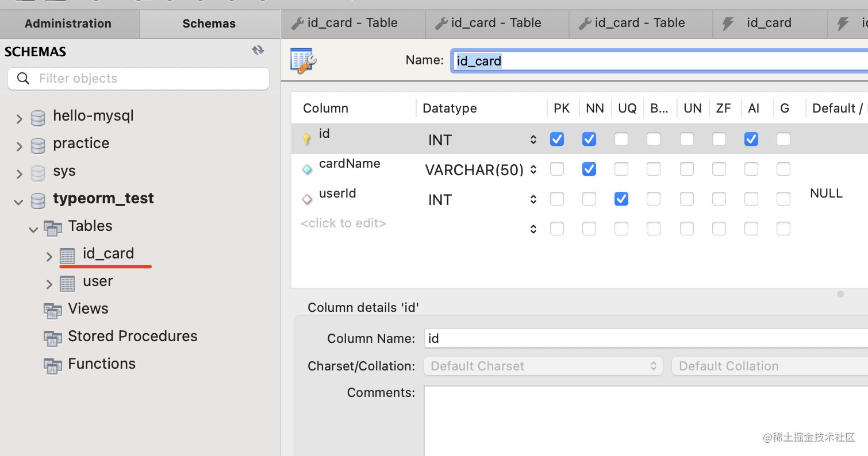Viewport: 868px width, 456px height.
Task: Open the datatype dropdown for cardName
Action: point(533,169)
